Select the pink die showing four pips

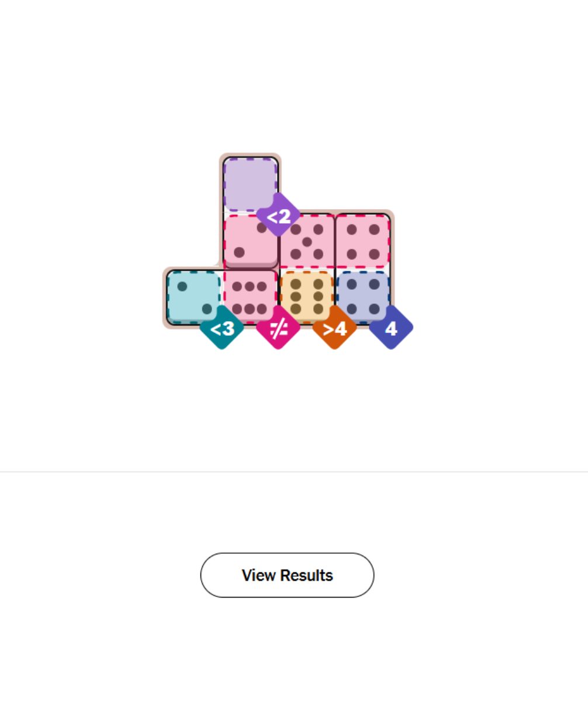point(363,241)
